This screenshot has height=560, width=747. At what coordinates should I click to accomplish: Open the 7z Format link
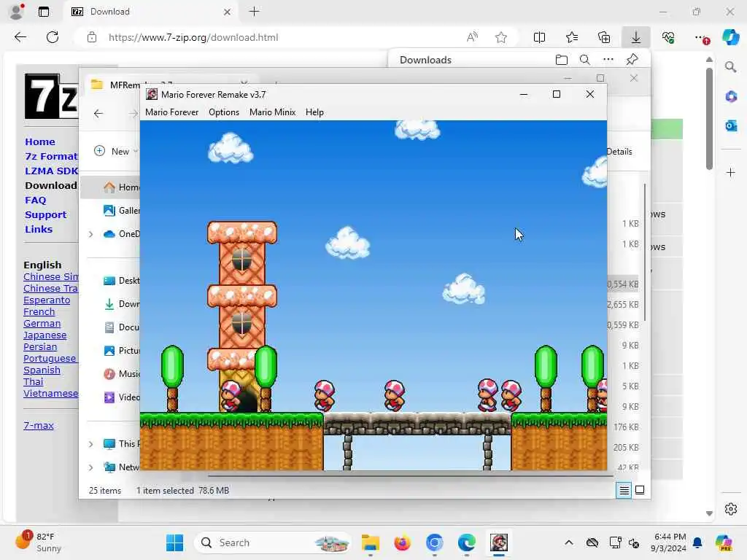pyautogui.click(x=51, y=156)
